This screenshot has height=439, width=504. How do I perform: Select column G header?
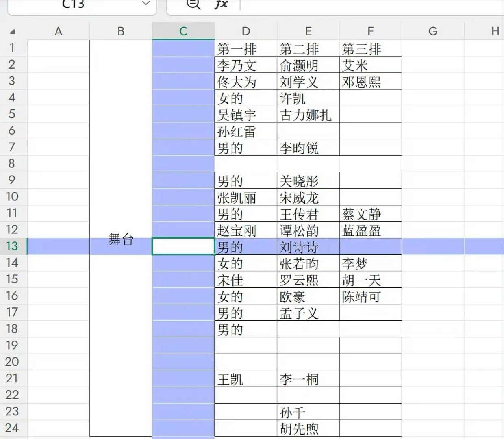433,31
